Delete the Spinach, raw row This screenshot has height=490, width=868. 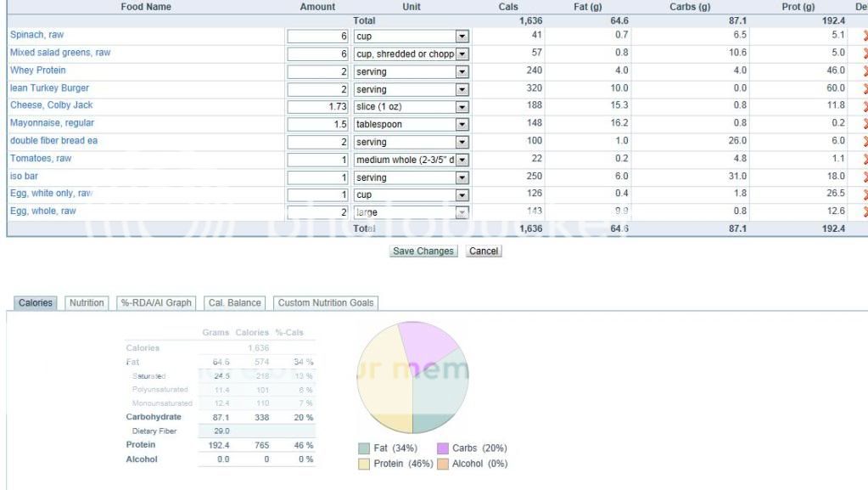tap(865, 37)
